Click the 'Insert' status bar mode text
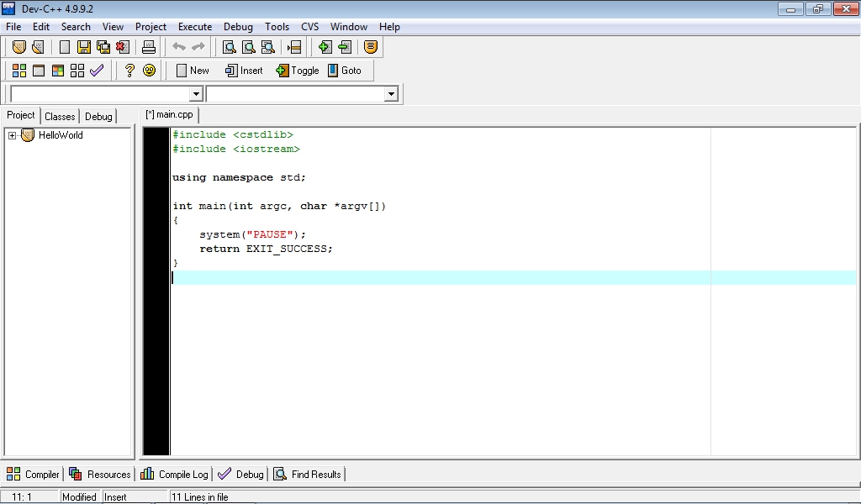The image size is (861, 504). coord(115,497)
